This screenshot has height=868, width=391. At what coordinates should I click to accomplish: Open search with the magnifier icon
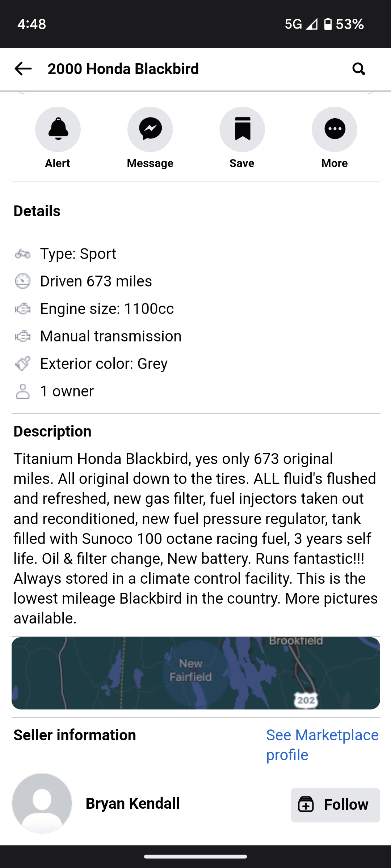(x=358, y=69)
